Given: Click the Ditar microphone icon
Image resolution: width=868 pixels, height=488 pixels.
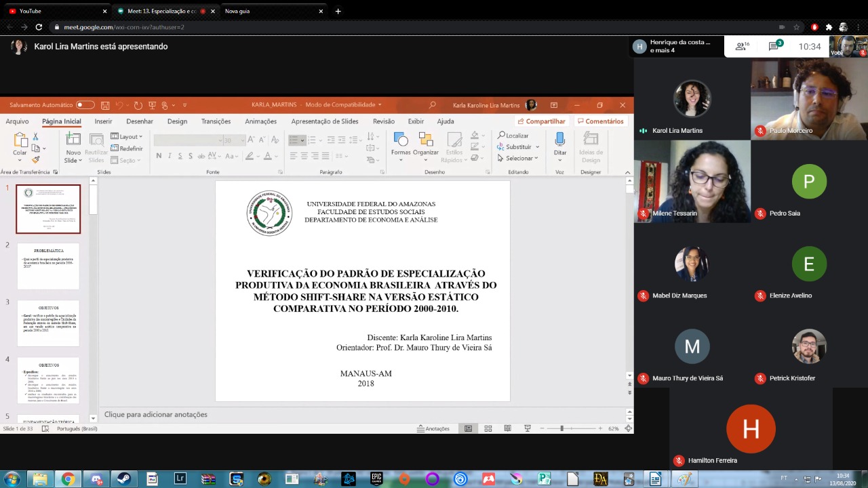Looking at the screenshot, I should [559, 139].
